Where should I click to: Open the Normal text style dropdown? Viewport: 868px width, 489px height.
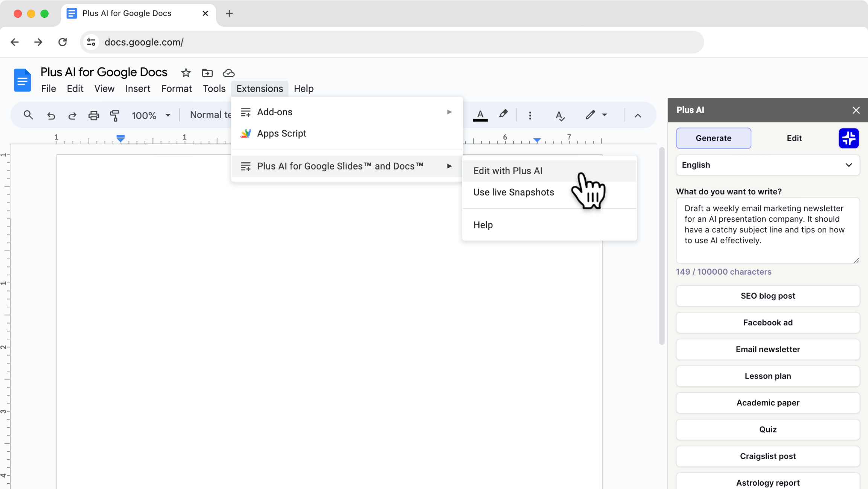coord(210,115)
